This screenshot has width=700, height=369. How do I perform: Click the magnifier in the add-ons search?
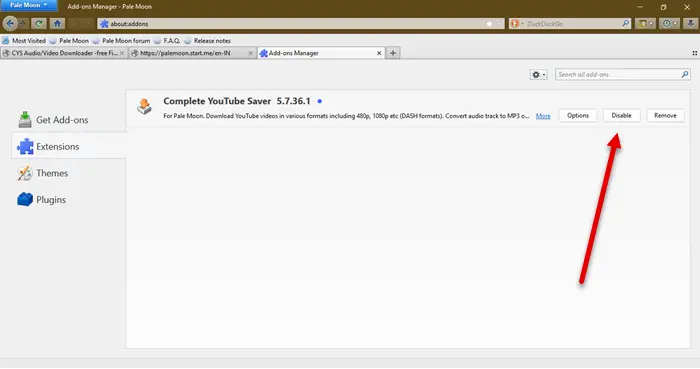coord(685,75)
